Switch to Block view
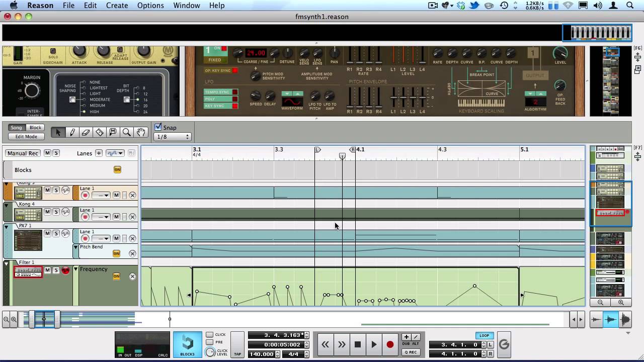The image size is (644, 362). (x=35, y=128)
